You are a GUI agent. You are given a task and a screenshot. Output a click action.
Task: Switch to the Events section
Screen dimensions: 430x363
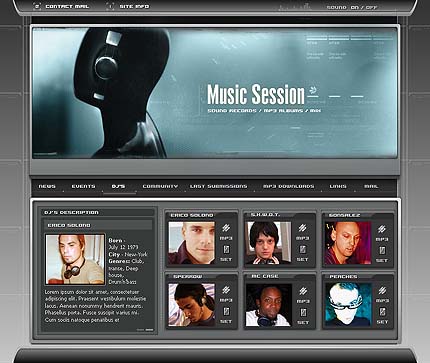tap(83, 186)
